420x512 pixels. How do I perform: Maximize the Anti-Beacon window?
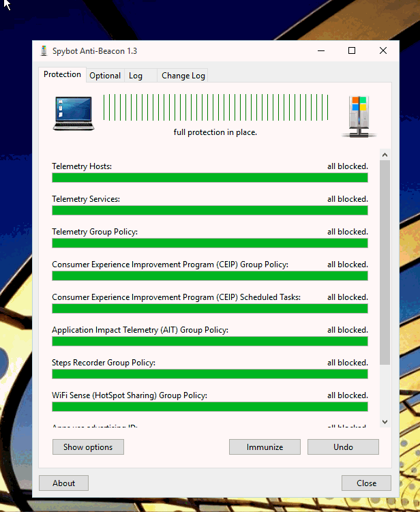(352, 51)
